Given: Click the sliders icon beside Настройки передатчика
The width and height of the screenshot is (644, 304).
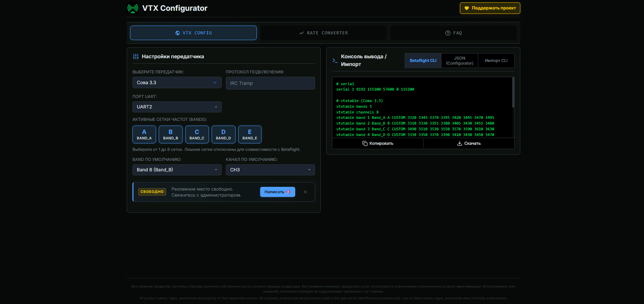Looking at the screenshot, I should (x=136, y=57).
